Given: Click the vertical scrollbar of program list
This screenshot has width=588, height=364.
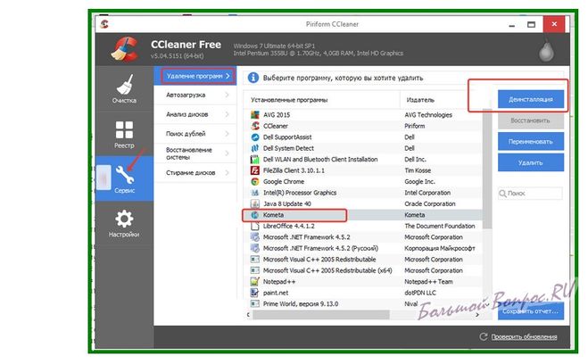Looking at the screenshot, I should pyautogui.click(x=487, y=169).
